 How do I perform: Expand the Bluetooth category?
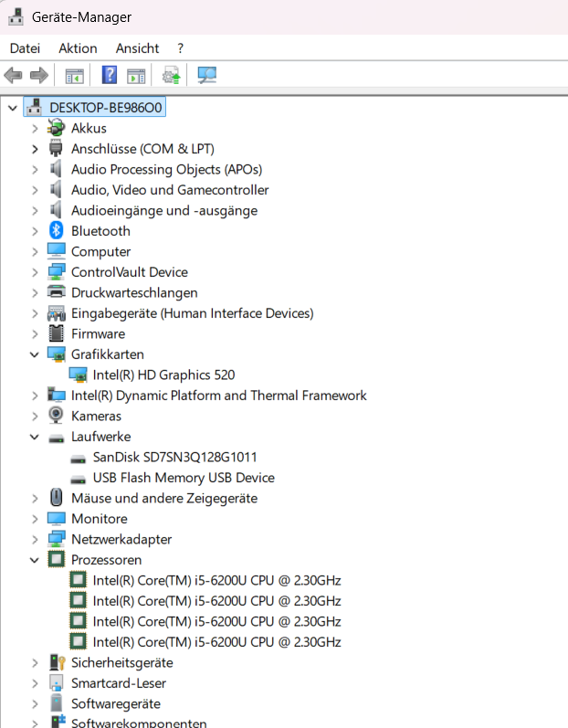point(35,231)
